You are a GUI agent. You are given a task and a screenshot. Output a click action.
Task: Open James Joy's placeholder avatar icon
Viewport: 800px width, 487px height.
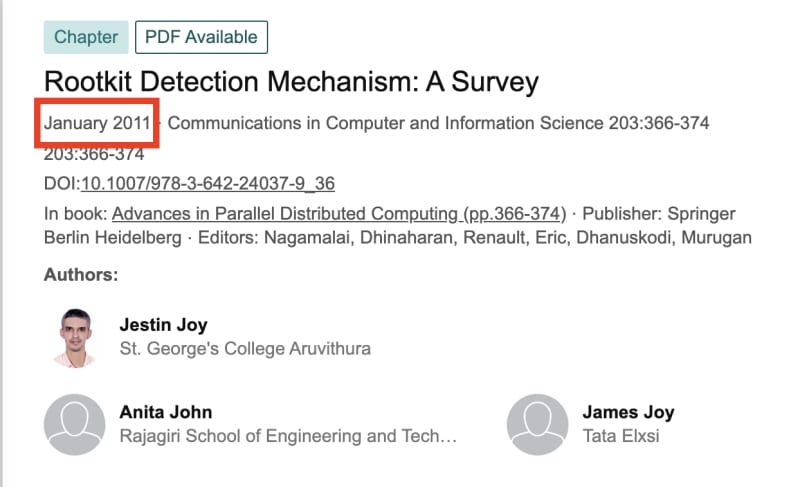point(537,424)
